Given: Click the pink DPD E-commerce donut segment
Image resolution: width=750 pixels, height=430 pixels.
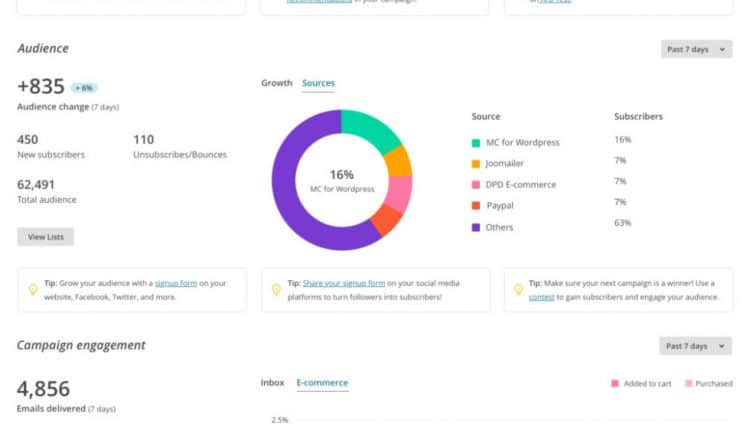Looking at the screenshot, I should pos(400,193).
